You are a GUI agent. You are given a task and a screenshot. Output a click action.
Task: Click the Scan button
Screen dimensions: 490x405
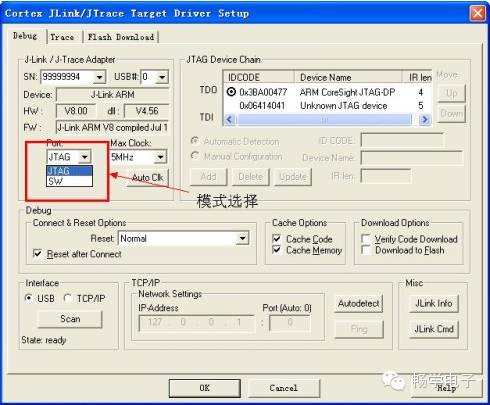click(70, 319)
